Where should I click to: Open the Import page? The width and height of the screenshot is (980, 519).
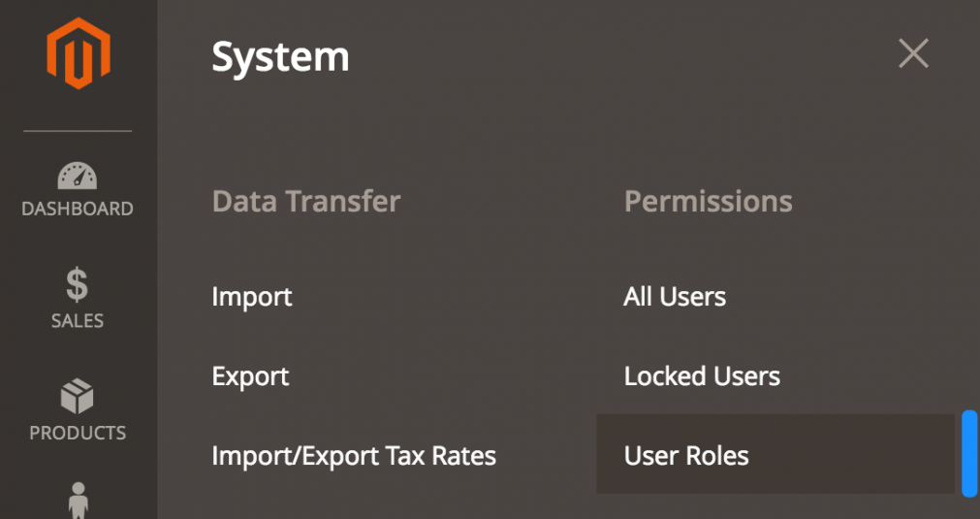pos(252,297)
